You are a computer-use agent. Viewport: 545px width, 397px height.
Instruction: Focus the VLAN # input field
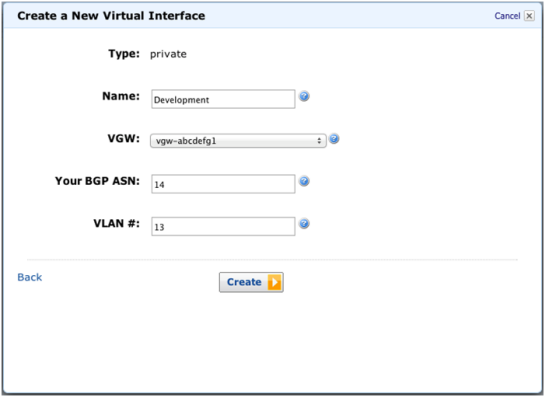(223, 227)
